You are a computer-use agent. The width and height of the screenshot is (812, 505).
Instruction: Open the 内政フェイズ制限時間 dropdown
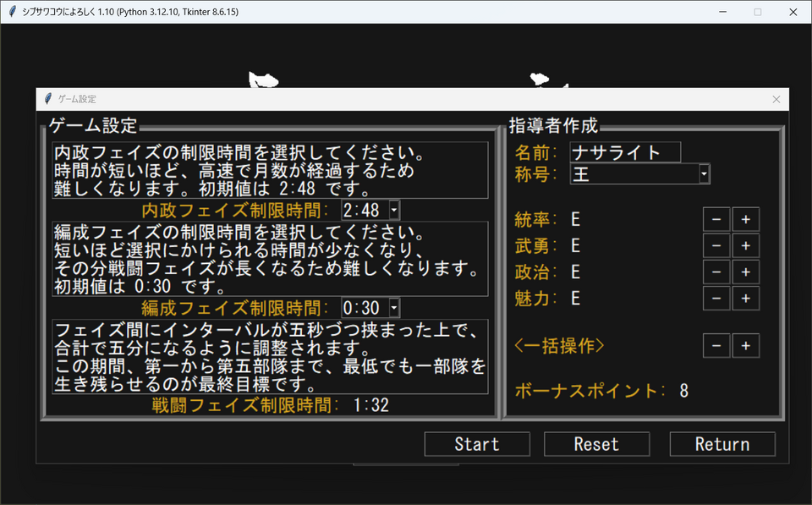394,210
